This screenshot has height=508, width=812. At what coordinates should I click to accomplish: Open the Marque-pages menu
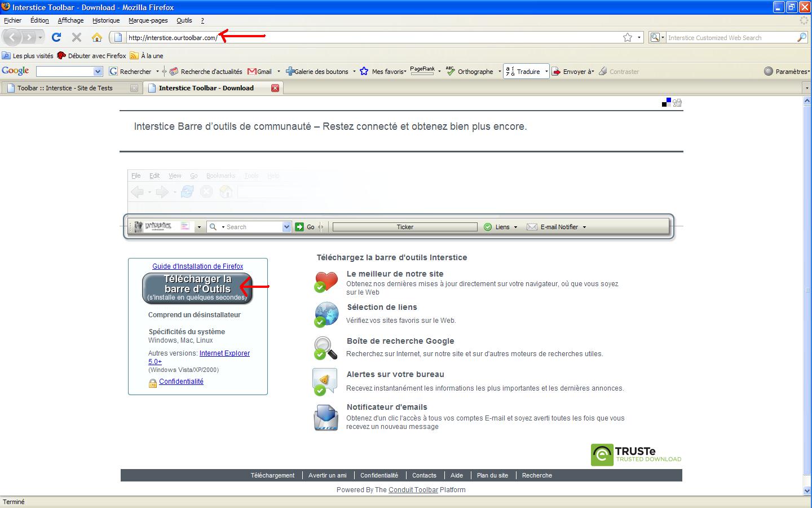pos(148,20)
